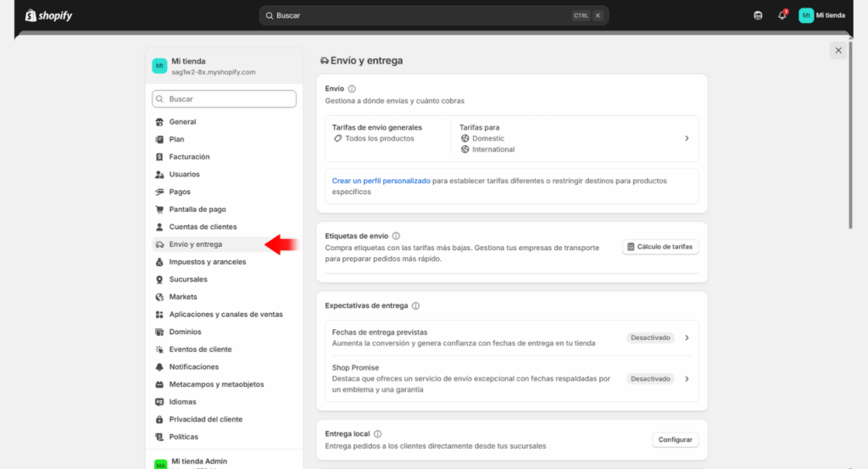Open Impuestos y aranceles in sidebar
Viewport: 868px width, 469px height.
click(x=207, y=262)
